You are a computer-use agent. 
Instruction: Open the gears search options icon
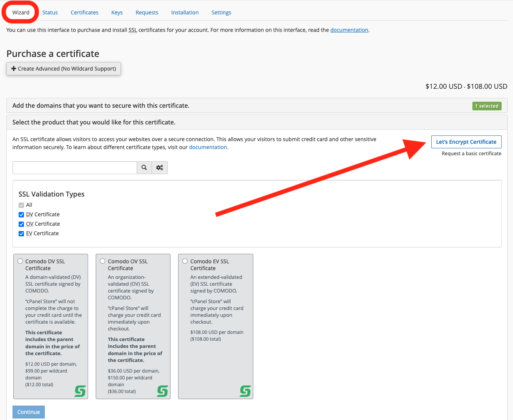(x=160, y=168)
